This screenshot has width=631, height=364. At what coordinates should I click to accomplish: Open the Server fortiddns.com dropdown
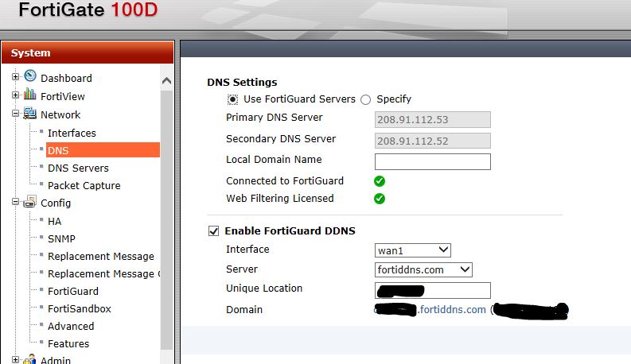tap(423, 270)
